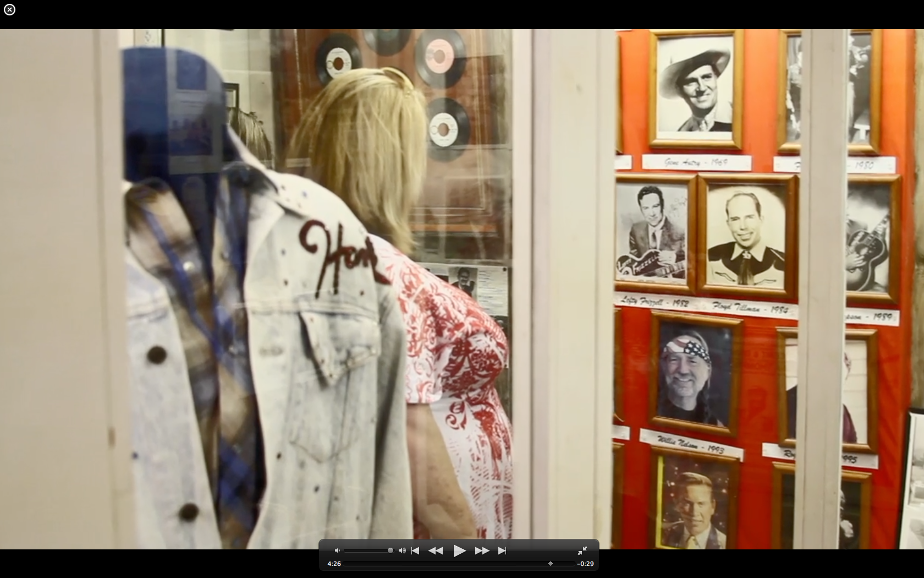Click the volume slider knob
924x578 pixels.
(390, 550)
